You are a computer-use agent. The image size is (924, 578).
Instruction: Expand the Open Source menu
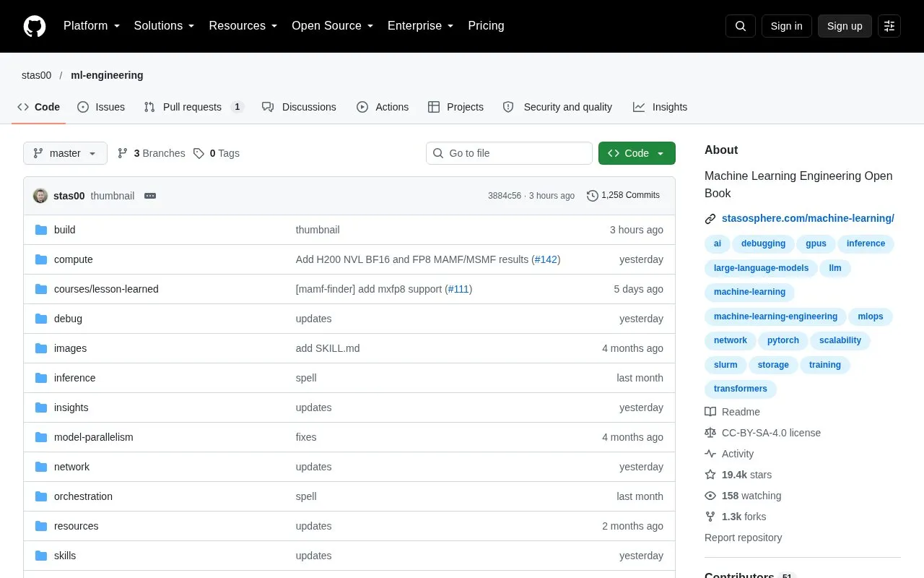click(x=333, y=26)
